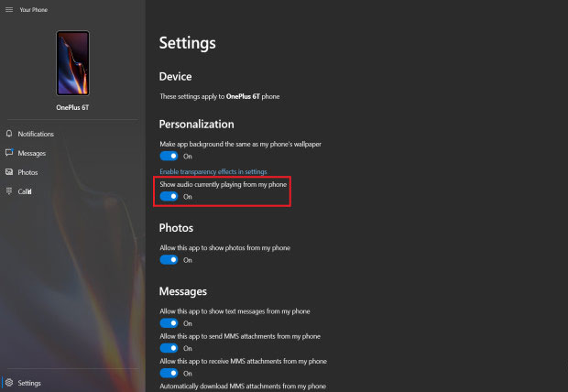The width and height of the screenshot is (568, 392).
Task: Click the Photos picture icon
Action: (x=9, y=172)
